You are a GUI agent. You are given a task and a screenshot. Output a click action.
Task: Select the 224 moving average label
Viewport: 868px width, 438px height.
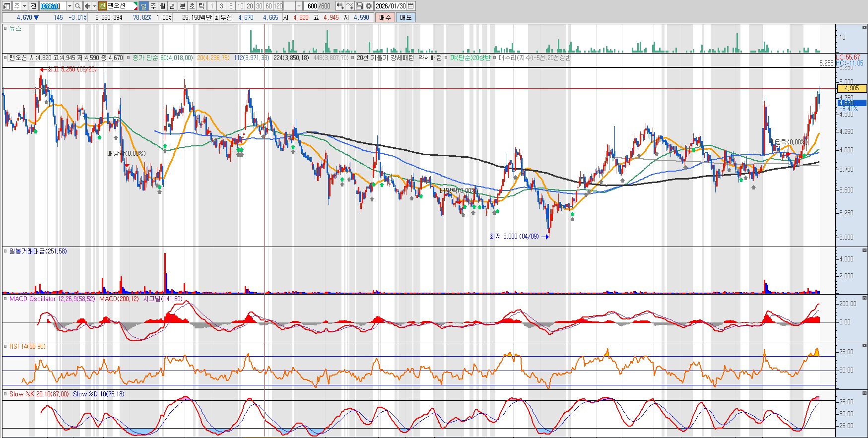click(291, 58)
